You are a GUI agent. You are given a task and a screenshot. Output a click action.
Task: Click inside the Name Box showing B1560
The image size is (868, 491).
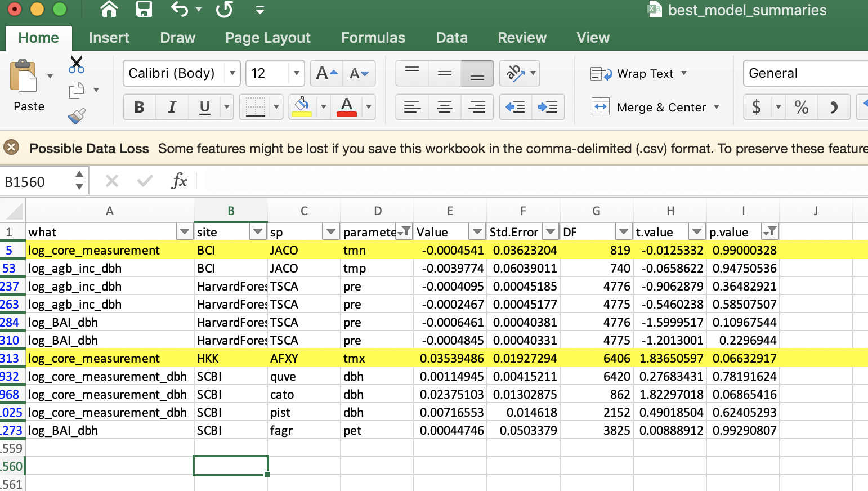[34, 180]
